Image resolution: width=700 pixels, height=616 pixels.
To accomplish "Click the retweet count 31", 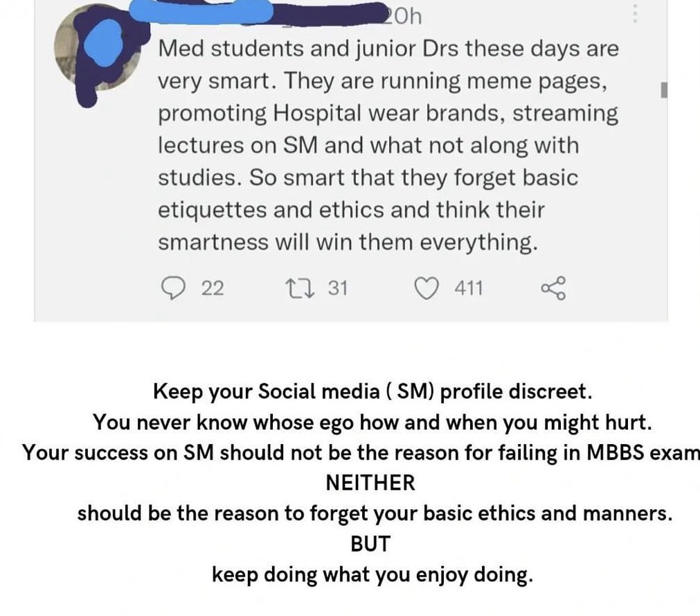I will point(337,288).
